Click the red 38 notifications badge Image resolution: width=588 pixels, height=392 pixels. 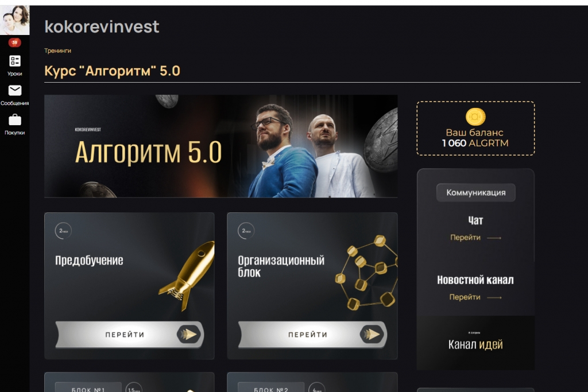pos(14,42)
